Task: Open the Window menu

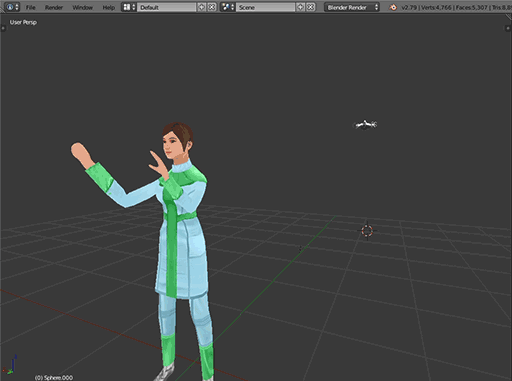Action: (82, 7)
